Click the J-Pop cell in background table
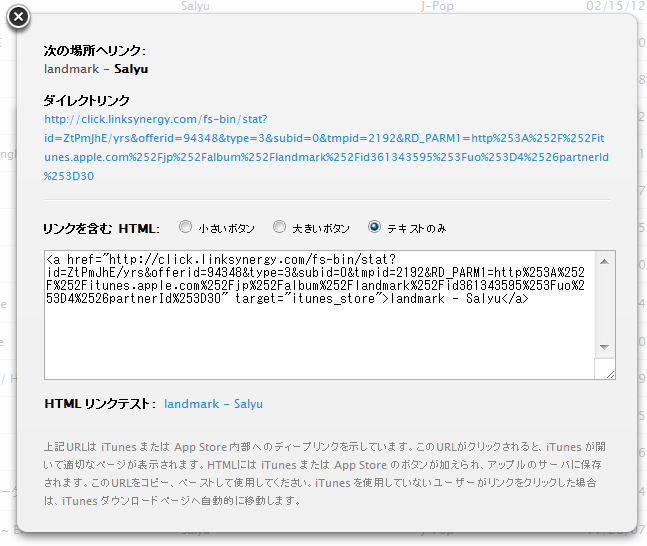 coord(437,6)
